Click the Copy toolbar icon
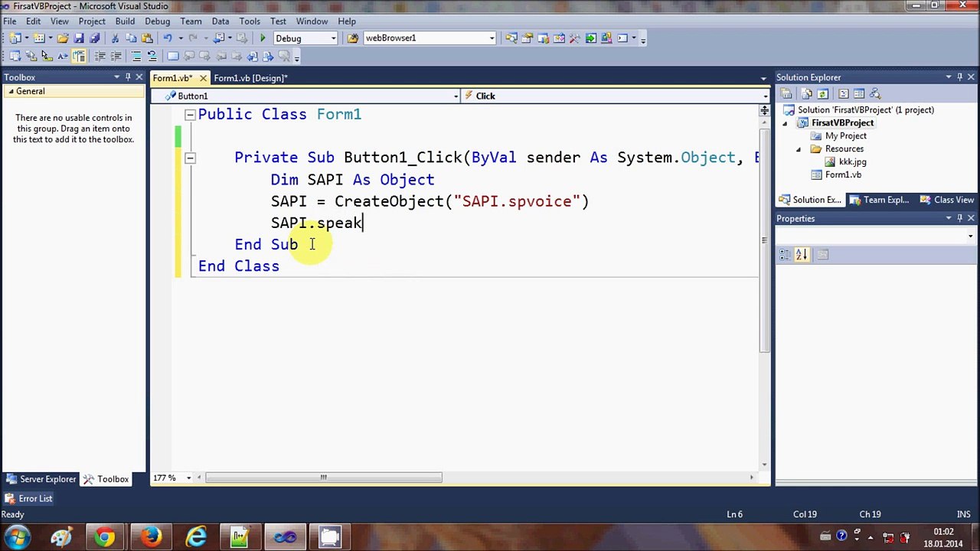The image size is (980, 551). click(x=131, y=38)
